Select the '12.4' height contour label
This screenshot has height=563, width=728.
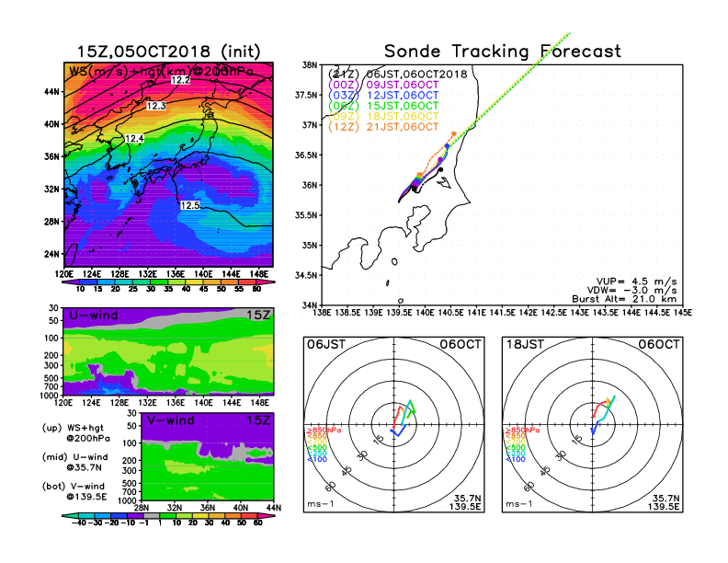coord(134,138)
